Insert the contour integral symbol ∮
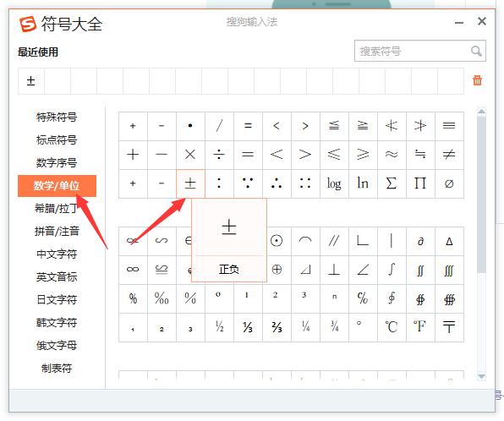 click(392, 298)
